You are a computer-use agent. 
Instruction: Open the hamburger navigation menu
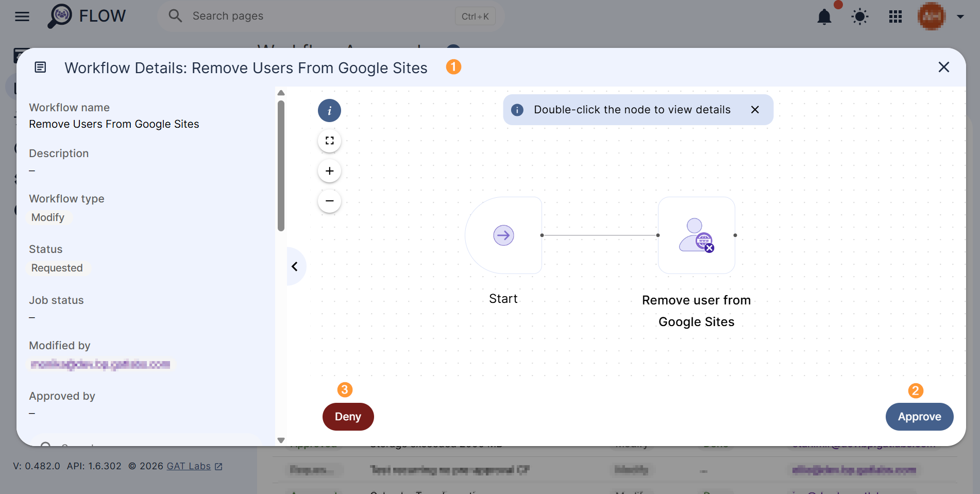tap(22, 16)
